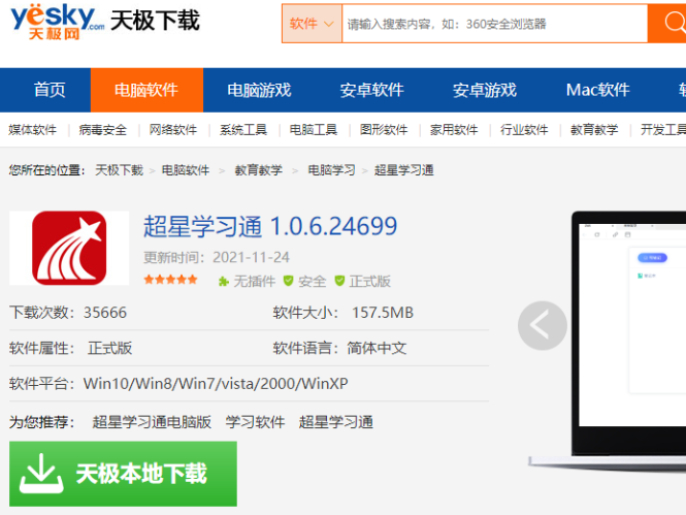Click 教育教学 in the breadcrumb
Screen dimensions: 686x515
click(259, 170)
